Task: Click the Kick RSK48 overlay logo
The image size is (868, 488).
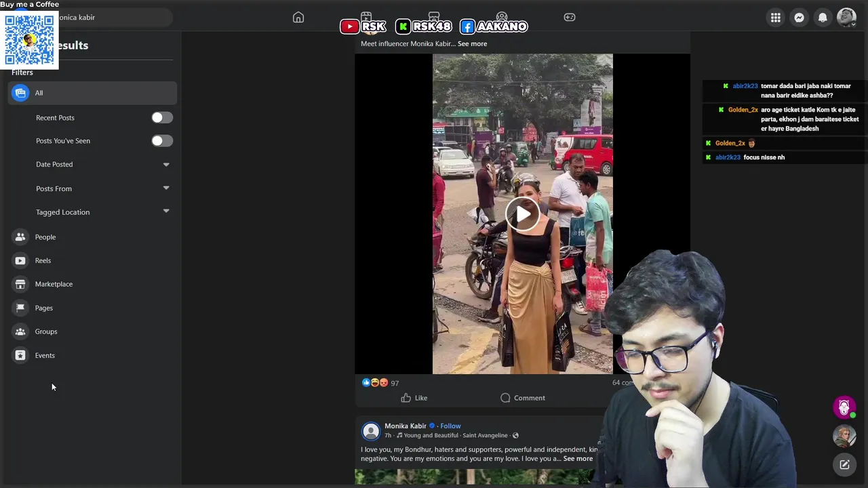Action: [424, 27]
